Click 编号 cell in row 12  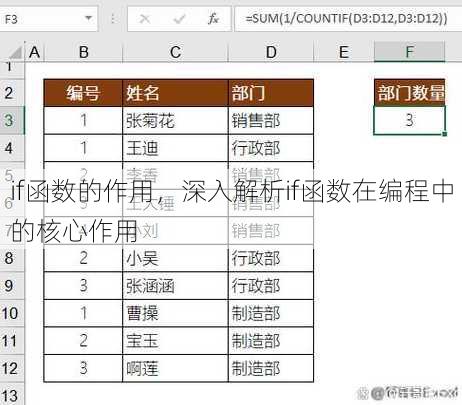(83, 368)
